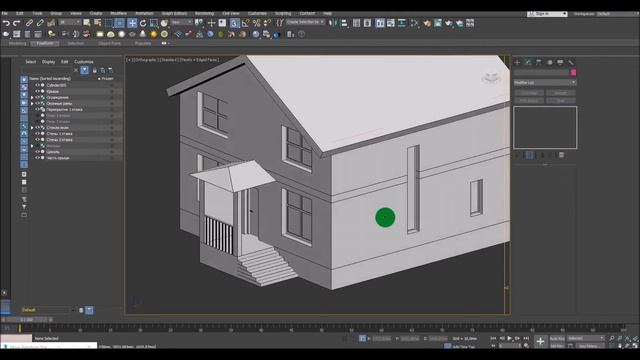The width and height of the screenshot is (640, 360).
Task: Choose the Select and Move tool
Action: coord(132,23)
